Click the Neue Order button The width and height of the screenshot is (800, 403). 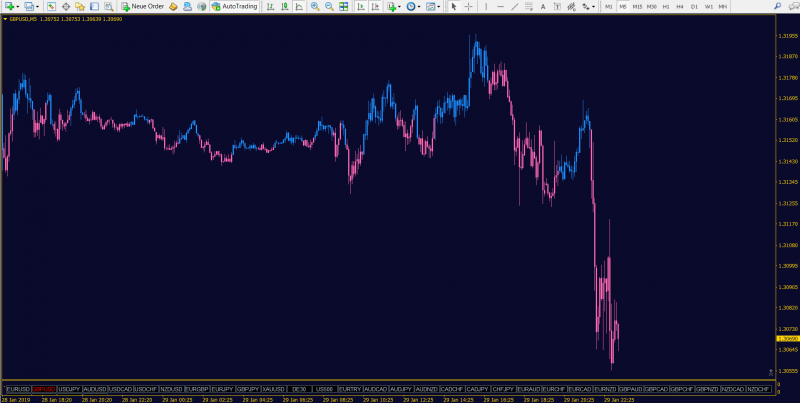[142, 7]
